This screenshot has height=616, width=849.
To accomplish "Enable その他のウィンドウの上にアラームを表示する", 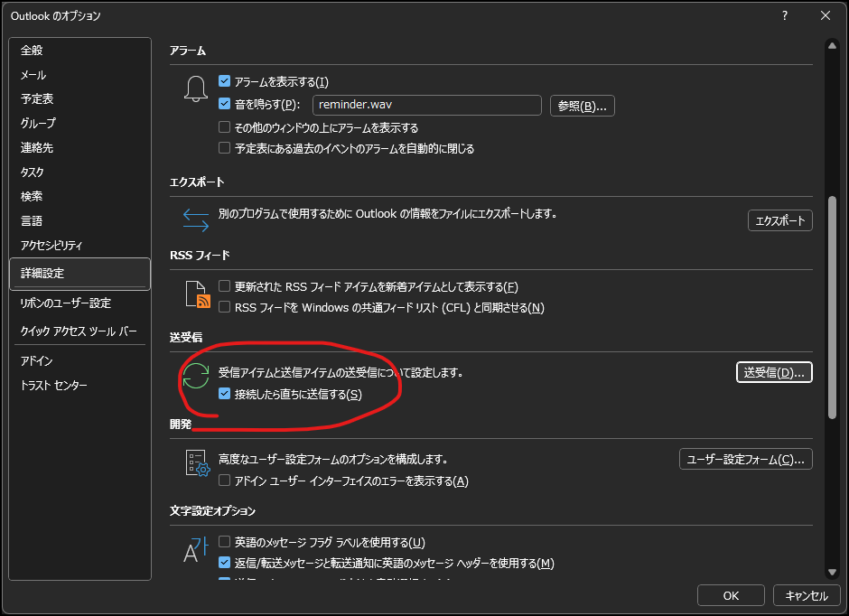I will (224, 127).
